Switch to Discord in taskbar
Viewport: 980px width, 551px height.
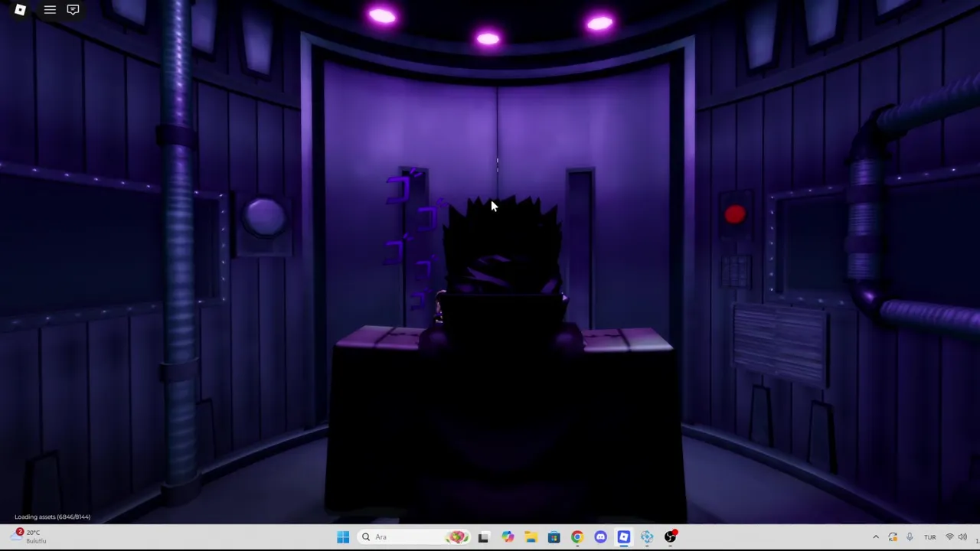tap(600, 537)
